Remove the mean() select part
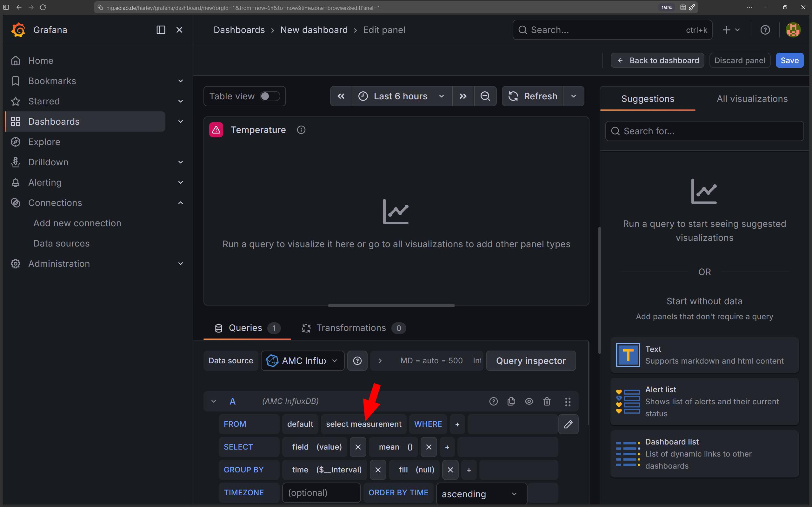This screenshot has width=812, height=507. pyautogui.click(x=429, y=447)
